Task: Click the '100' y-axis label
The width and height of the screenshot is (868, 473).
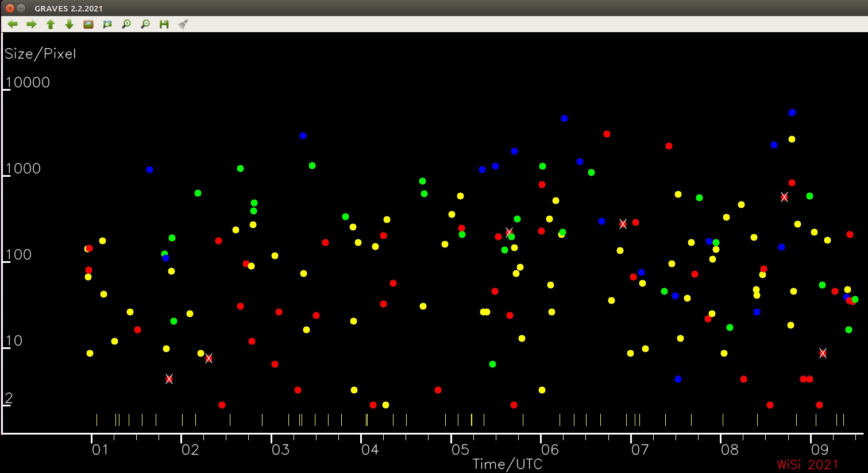Action: 18,255
